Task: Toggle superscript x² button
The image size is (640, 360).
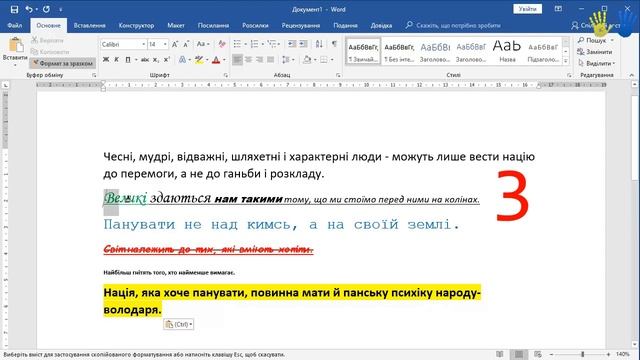Action: (x=167, y=60)
